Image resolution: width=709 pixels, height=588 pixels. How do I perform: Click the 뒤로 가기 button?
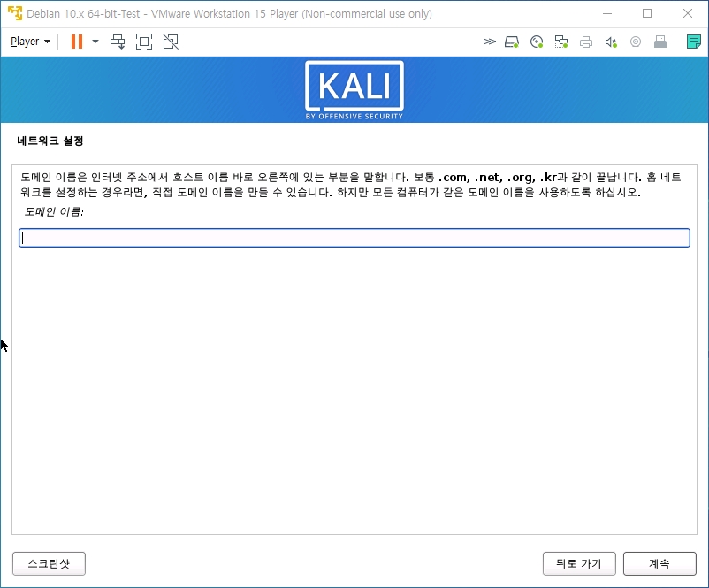click(x=579, y=563)
